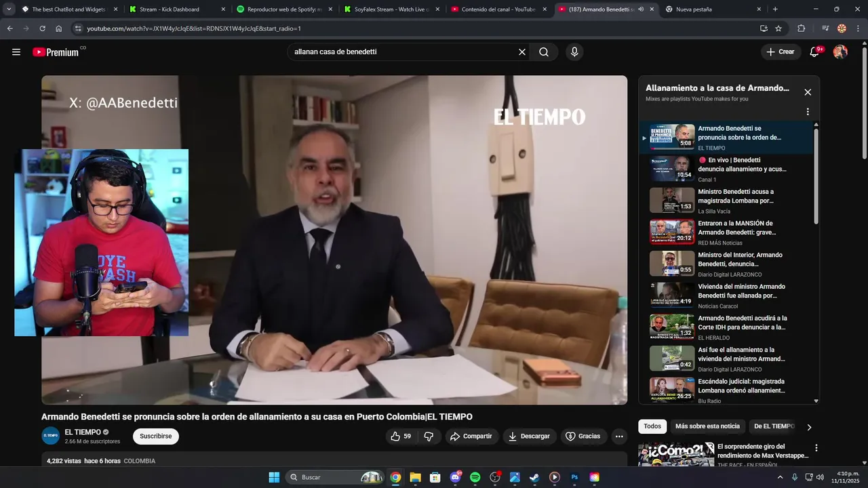Image resolution: width=868 pixels, height=488 pixels.
Task: Switch to The best ChatBot and Widgets tab
Action: point(69,9)
